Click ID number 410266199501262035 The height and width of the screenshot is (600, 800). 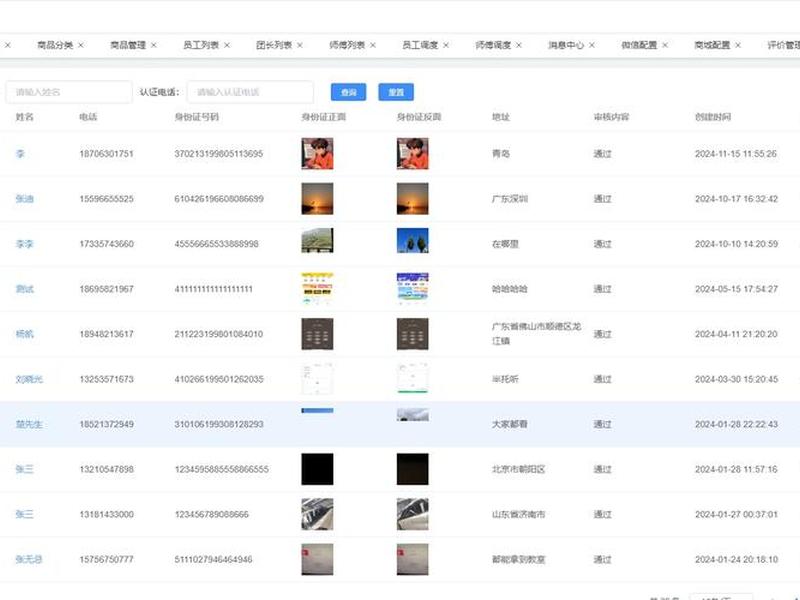pos(219,379)
